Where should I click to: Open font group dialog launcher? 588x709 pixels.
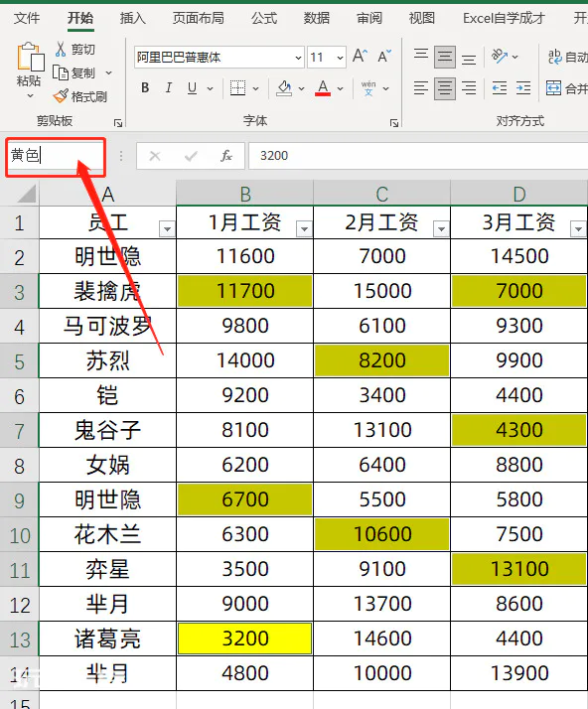point(394,123)
